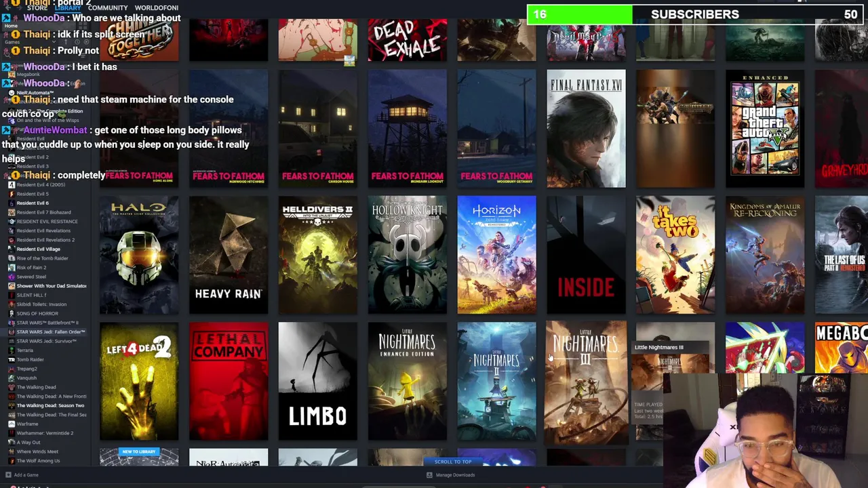Open Grand Theft Auto V Enhanced cover

point(765,129)
